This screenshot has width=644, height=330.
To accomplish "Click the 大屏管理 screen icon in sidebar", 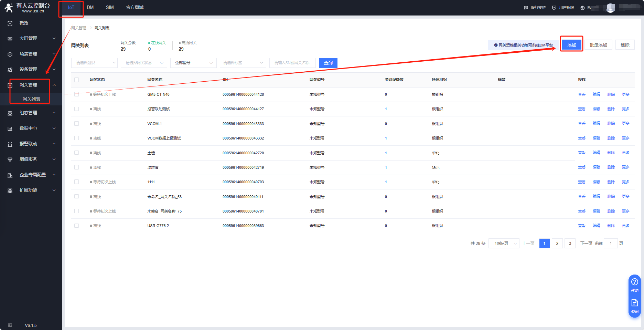I will (x=10, y=39).
